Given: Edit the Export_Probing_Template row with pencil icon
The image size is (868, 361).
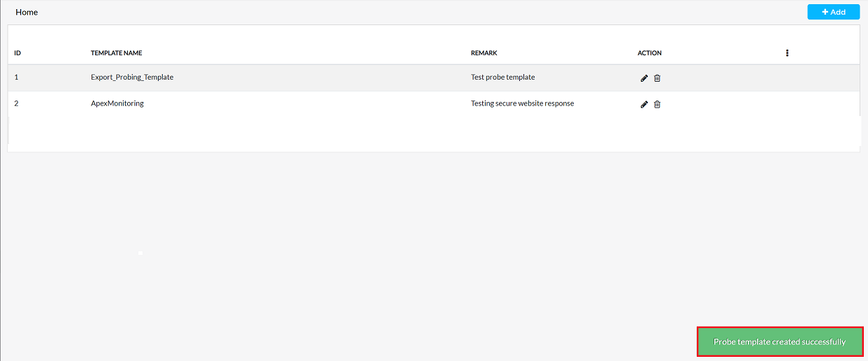Looking at the screenshot, I should click(x=644, y=78).
